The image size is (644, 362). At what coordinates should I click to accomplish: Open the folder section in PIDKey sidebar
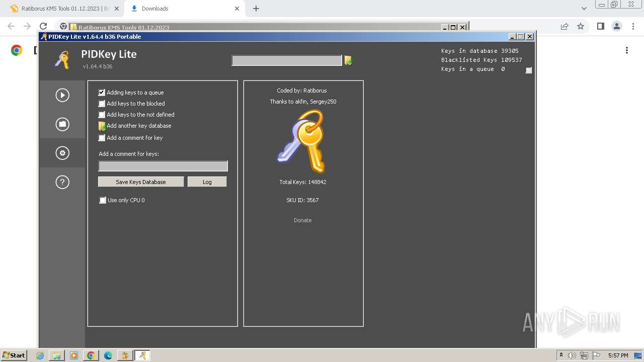62,124
